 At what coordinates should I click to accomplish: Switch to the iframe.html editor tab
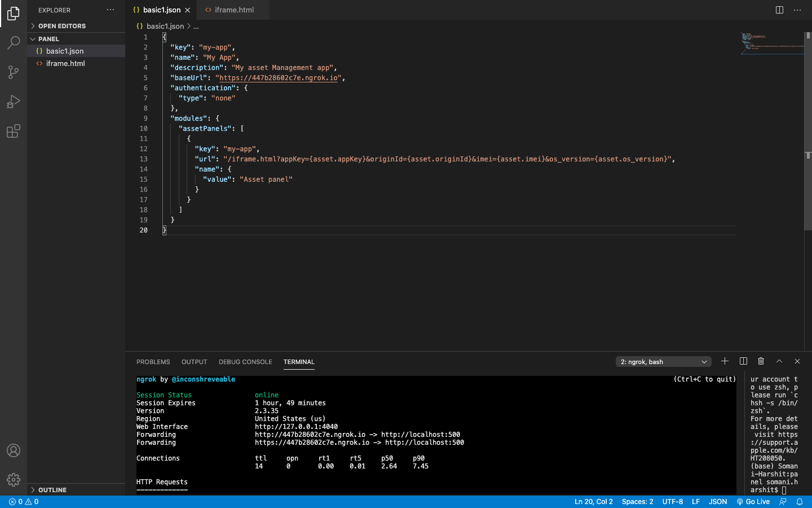233,10
